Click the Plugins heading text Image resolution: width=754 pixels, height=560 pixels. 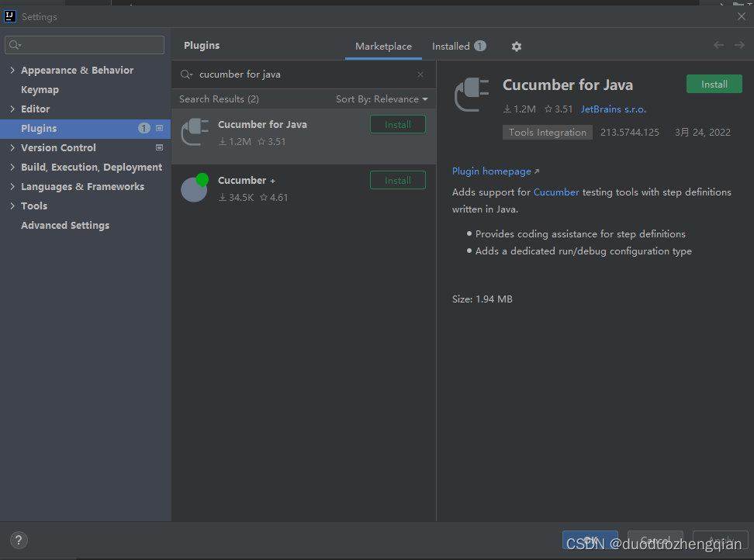(202, 45)
